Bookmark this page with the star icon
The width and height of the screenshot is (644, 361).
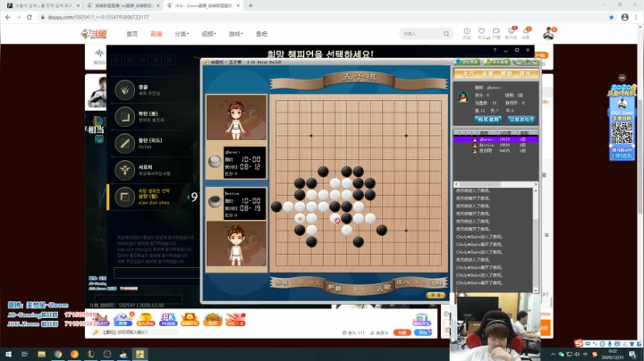pos(611,17)
